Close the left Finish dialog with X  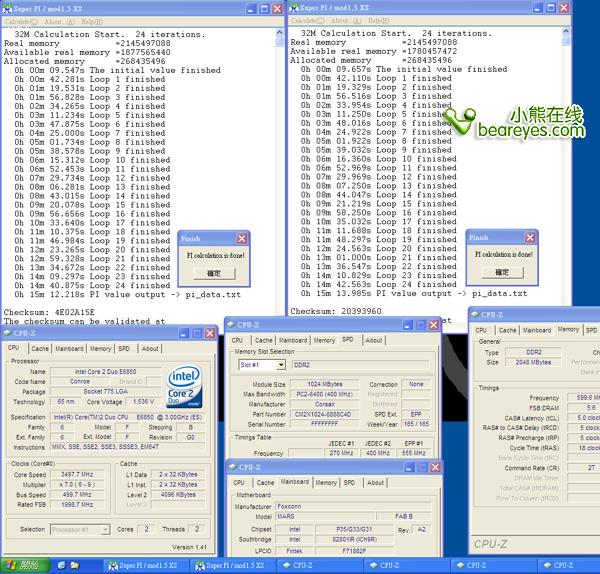click(x=242, y=239)
